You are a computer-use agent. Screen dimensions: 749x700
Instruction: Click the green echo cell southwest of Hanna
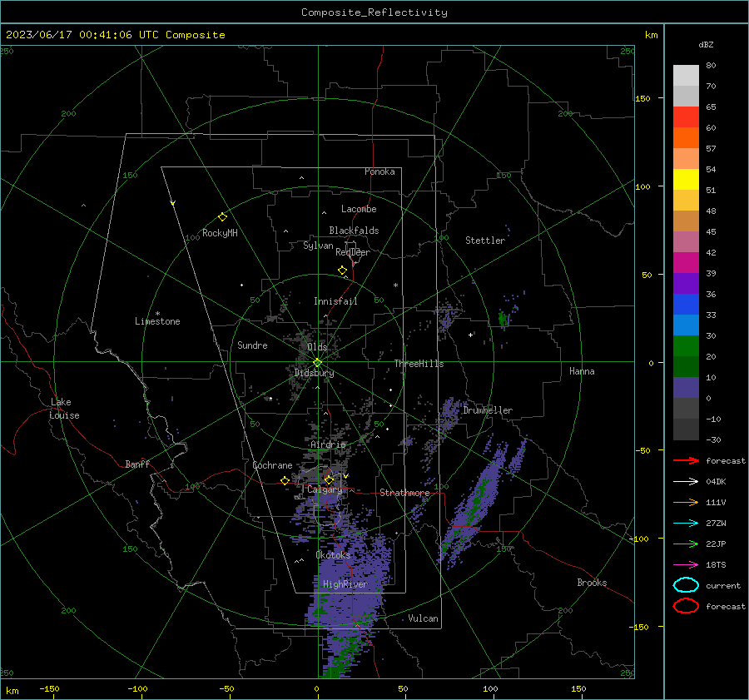coord(503,319)
